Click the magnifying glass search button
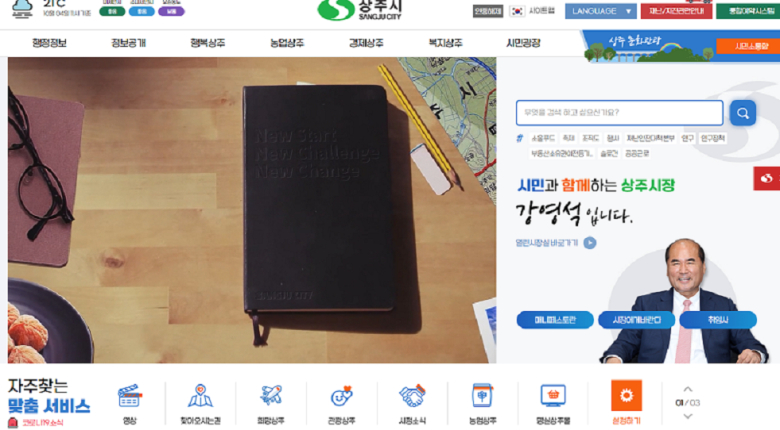The height and width of the screenshot is (430, 780). click(x=743, y=113)
